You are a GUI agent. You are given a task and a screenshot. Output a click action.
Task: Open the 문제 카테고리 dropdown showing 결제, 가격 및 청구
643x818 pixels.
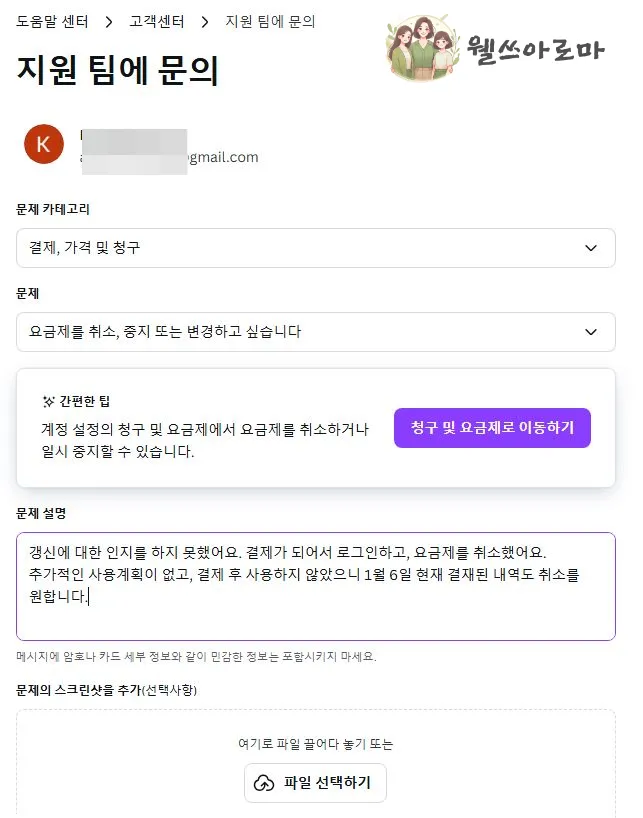pos(314,247)
